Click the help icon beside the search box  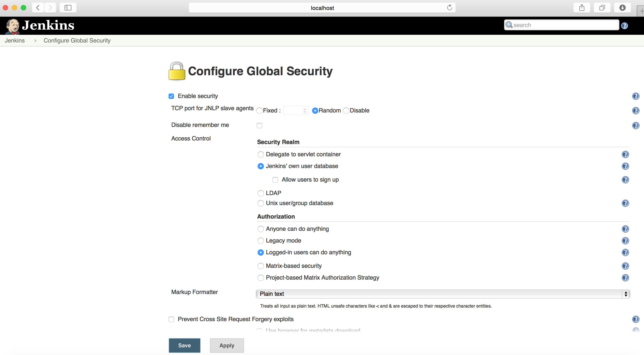pyautogui.click(x=624, y=26)
